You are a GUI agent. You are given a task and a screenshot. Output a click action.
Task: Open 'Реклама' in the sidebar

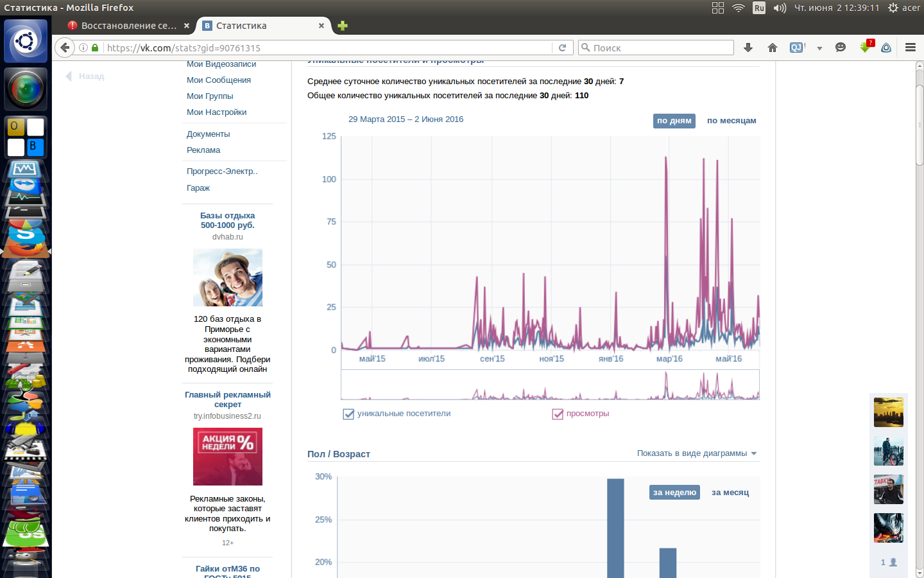(x=203, y=150)
